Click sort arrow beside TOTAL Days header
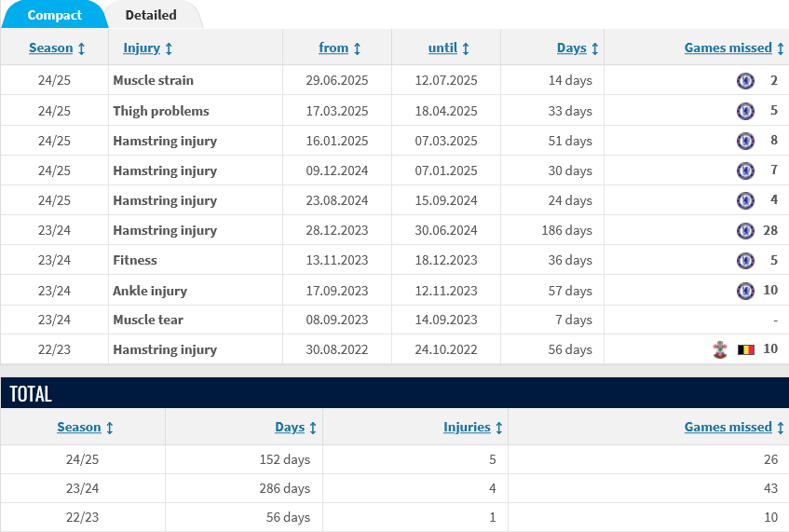This screenshot has height=532, width=789. click(x=313, y=428)
